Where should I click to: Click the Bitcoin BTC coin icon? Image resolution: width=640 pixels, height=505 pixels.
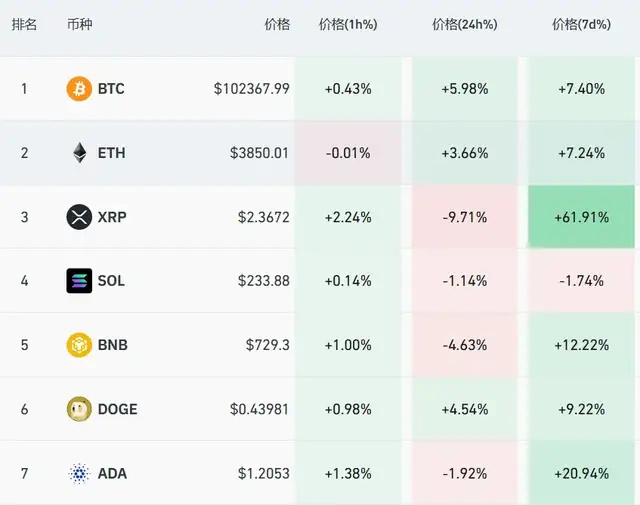coord(79,89)
